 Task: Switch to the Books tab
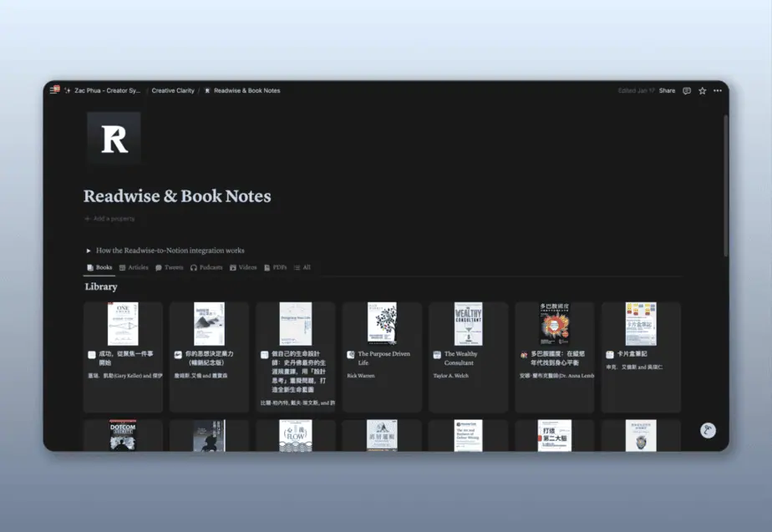coord(99,268)
